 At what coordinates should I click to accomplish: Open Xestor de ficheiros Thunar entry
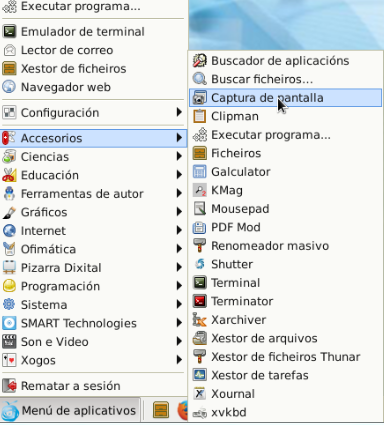285,357
